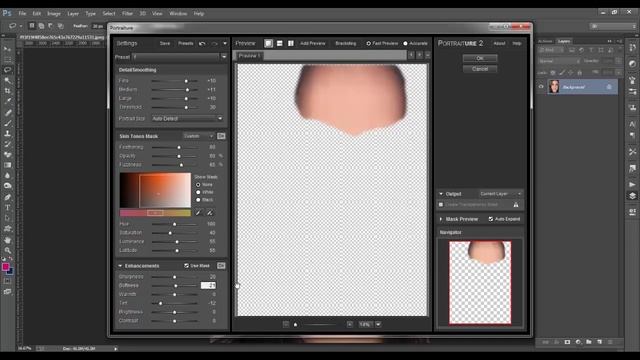The height and width of the screenshot is (360, 640).
Task: Choose Show Mask Black option
Action: pyautogui.click(x=198, y=200)
